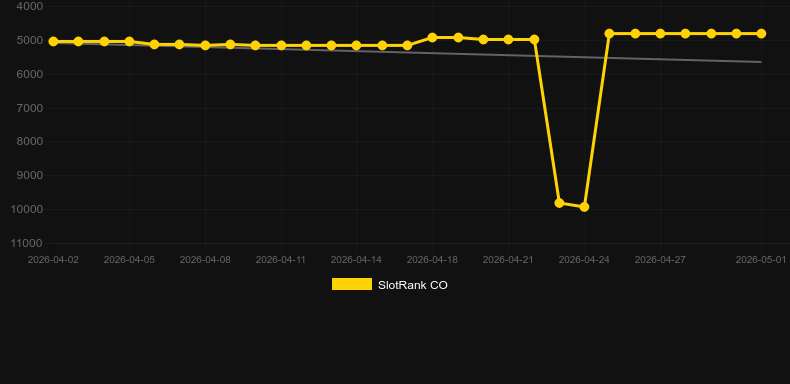Click the last data point at 2026-05-01
Image resolution: width=790 pixels, height=384 pixels.
761,33
